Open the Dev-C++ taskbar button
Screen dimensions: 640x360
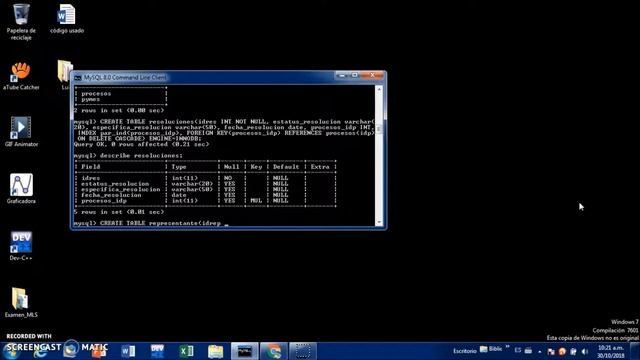click(157, 351)
